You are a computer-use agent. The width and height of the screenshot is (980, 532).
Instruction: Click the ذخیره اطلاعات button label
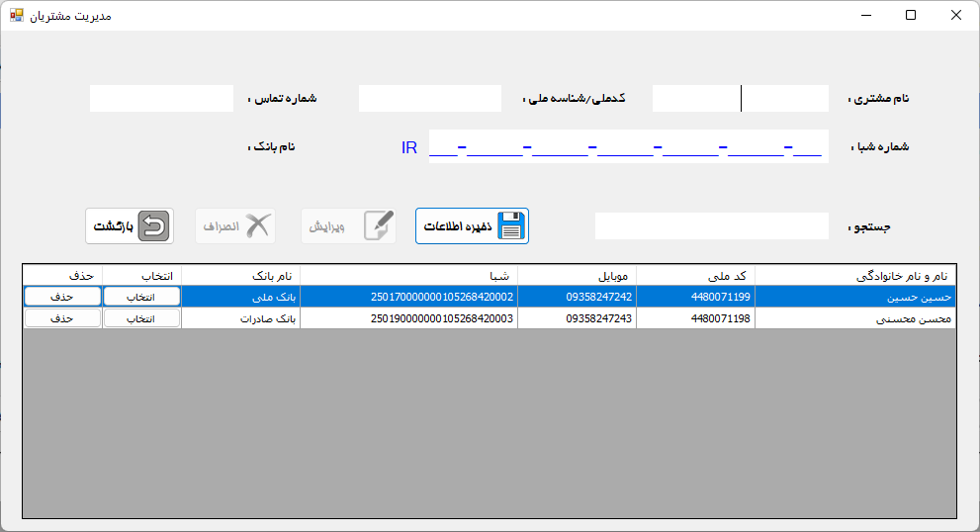coord(458,226)
